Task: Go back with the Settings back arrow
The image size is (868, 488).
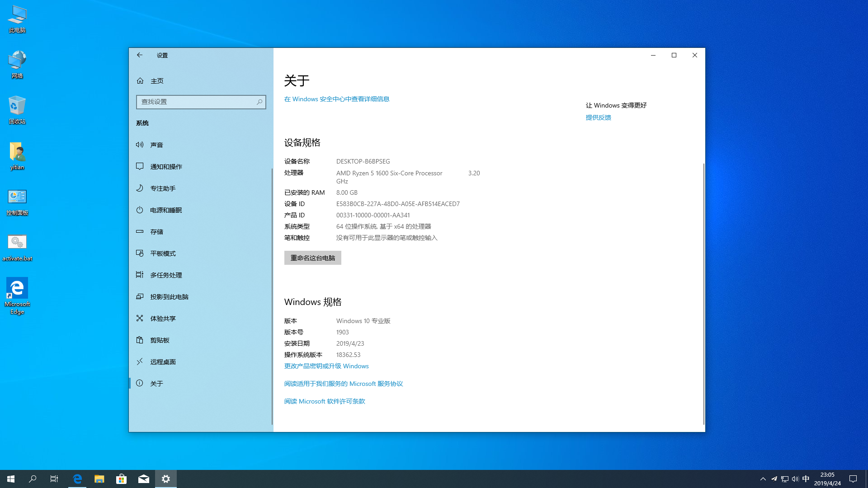Action: [x=140, y=55]
